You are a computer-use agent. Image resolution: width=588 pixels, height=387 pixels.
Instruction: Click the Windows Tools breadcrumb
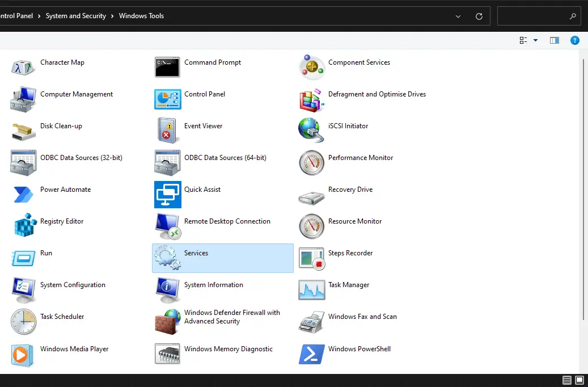(141, 16)
